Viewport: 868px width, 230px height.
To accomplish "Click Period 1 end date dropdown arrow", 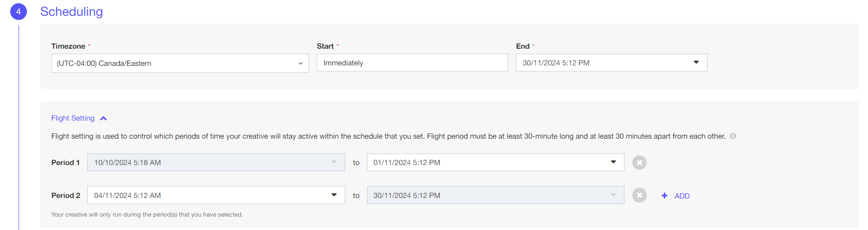I will pyautogui.click(x=613, y=162).
